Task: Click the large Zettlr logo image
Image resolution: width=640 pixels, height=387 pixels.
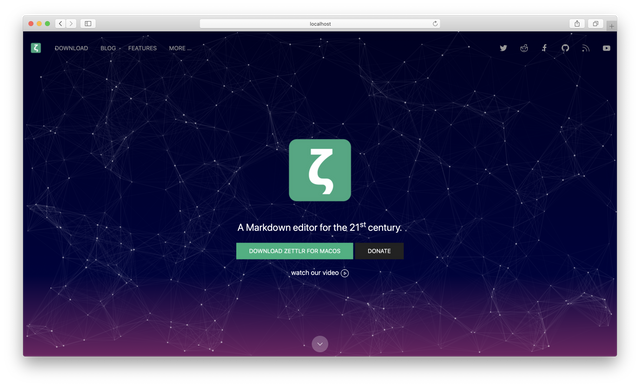Action: [320, 170]
